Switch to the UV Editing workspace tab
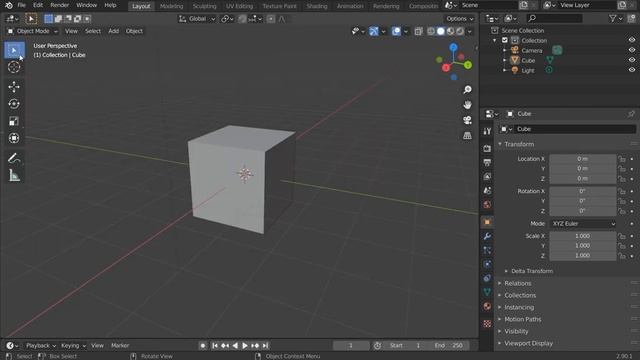Screen dimensions: 640x360 coord(240,6)
